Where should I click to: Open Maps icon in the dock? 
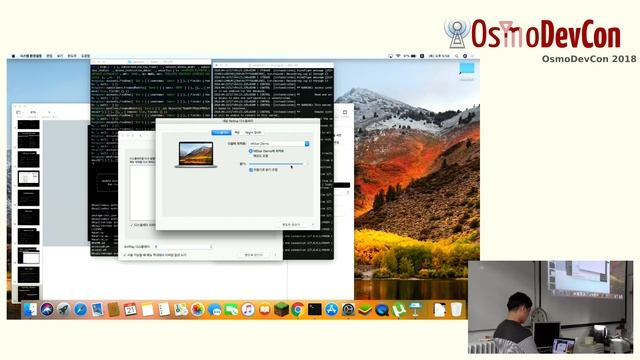[181, 310]
